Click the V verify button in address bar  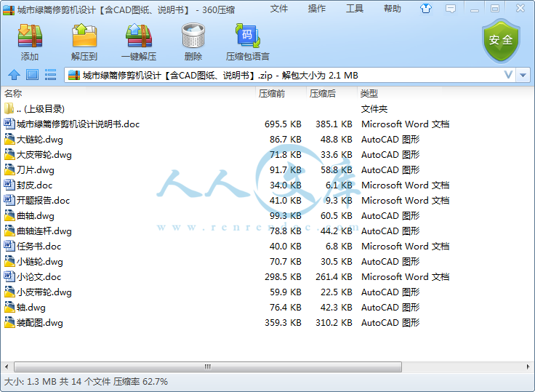pyautogui.click(x=508, y=75)
